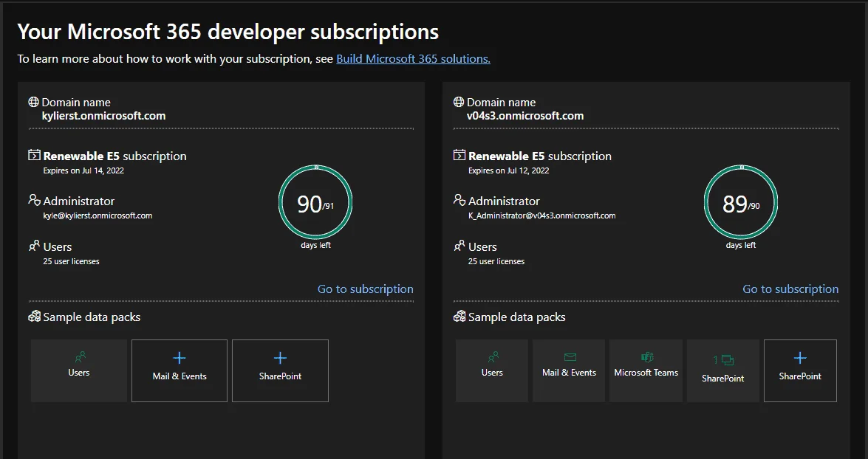Select the K_Administrator@v04s3 email address

(x=542, y=215)
